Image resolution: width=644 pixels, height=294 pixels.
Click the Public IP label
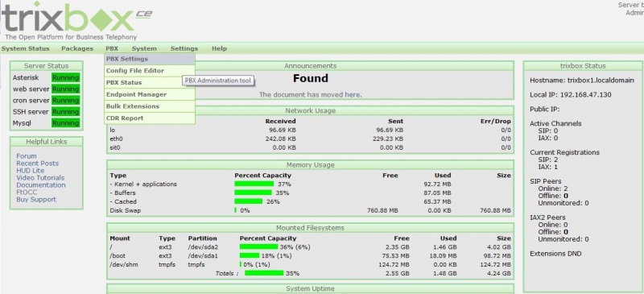545,110
